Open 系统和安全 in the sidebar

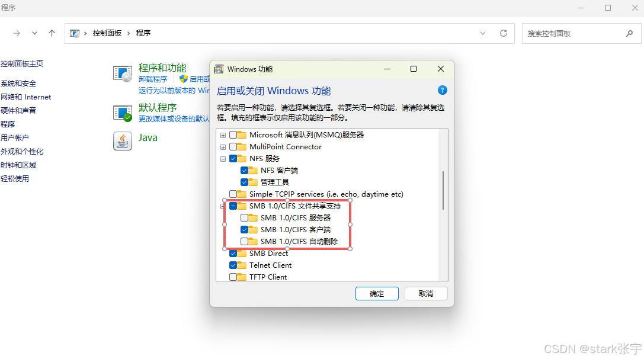point(18,84)
